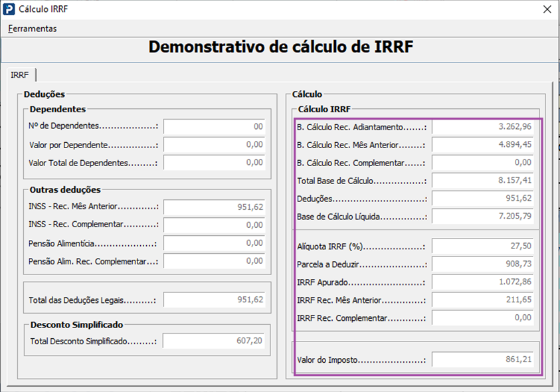Select the IRRF tab
This screenshot has height=392, width=560.
[19, 75]
